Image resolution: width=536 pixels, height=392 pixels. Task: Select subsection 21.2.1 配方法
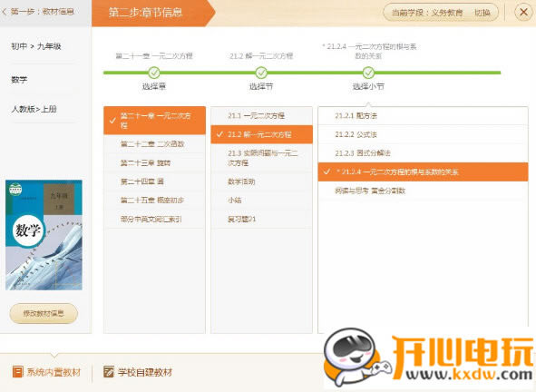tap(423, 115)
